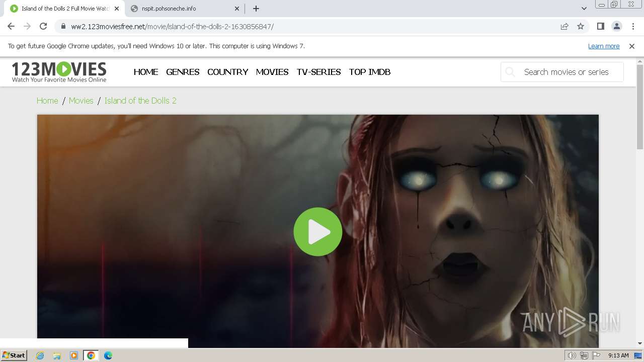Click the page vertical scrollbar thumb
Image resolution: width=644 pixels, height=362 pixels.
(640, 107)
